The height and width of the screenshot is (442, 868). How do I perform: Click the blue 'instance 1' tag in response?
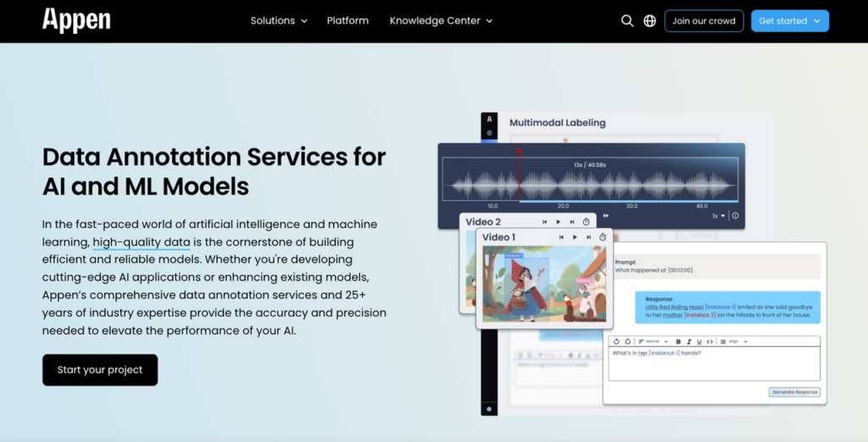coord(721,307)
